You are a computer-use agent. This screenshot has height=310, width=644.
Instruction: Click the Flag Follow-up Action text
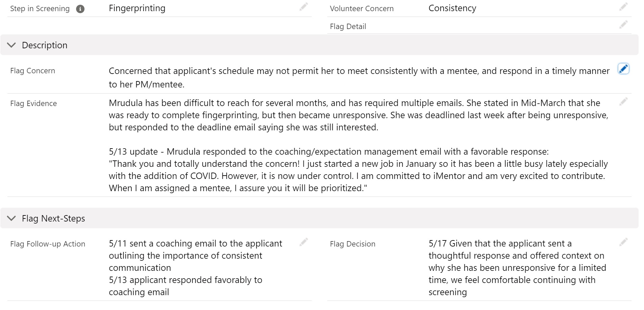(x=195, y=256)
